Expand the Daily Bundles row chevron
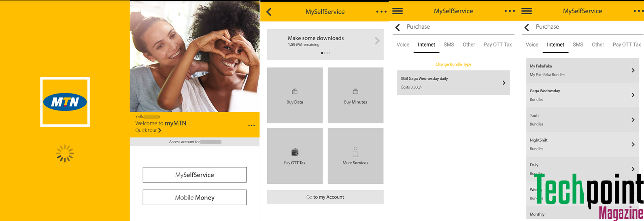 tap(633, 169)
